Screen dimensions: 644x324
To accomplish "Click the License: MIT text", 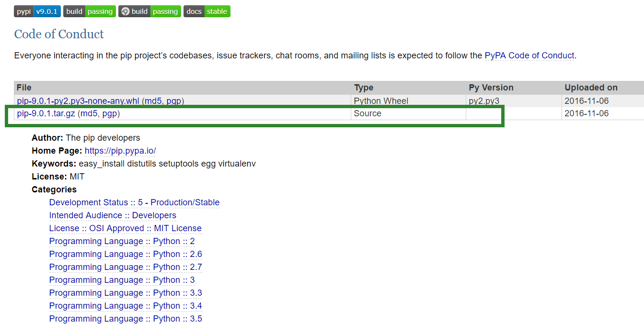I will coord(58,177).
